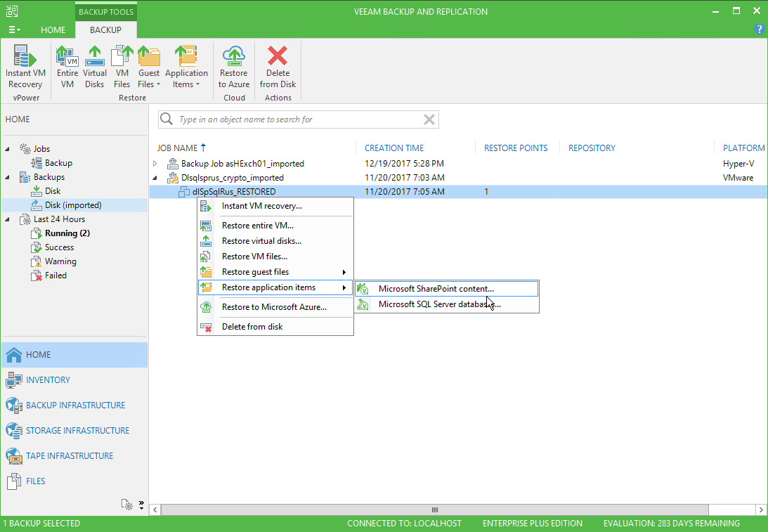
Task: Sort by RESTORE POINTS column header
Action: point(516,148)
